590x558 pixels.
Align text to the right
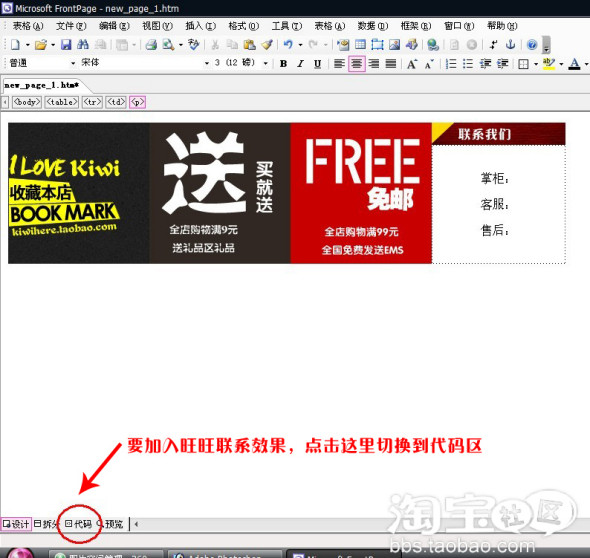pyautogui.click(x=374, y=64)
